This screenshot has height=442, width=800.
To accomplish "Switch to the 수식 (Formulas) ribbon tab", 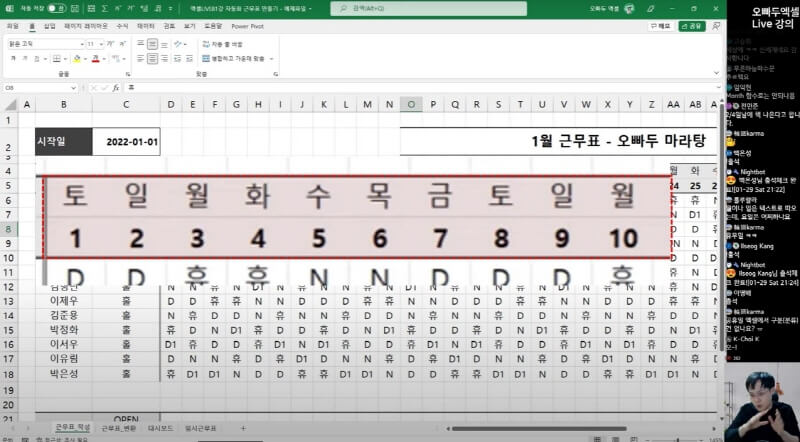I will 122,26.
